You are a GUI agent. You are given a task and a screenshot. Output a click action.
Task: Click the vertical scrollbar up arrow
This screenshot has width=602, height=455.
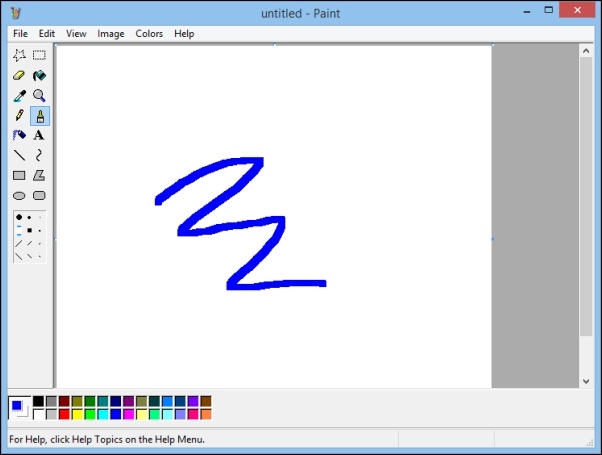(x=586, y=51)
